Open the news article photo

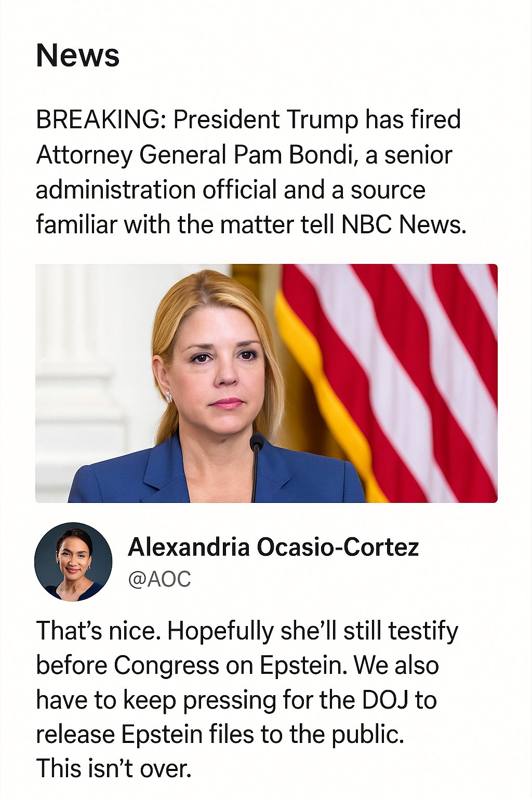click(x=266, y=383)
